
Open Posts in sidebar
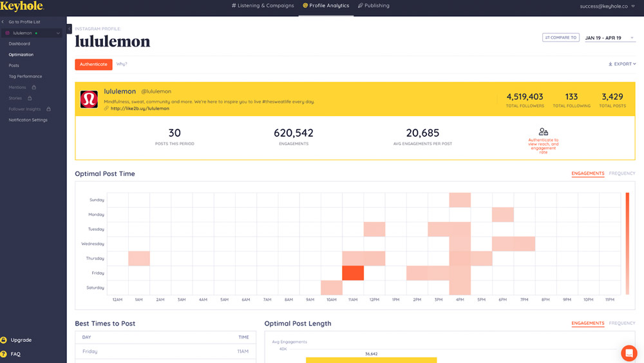pyautogui.click(x=14, y=65)
